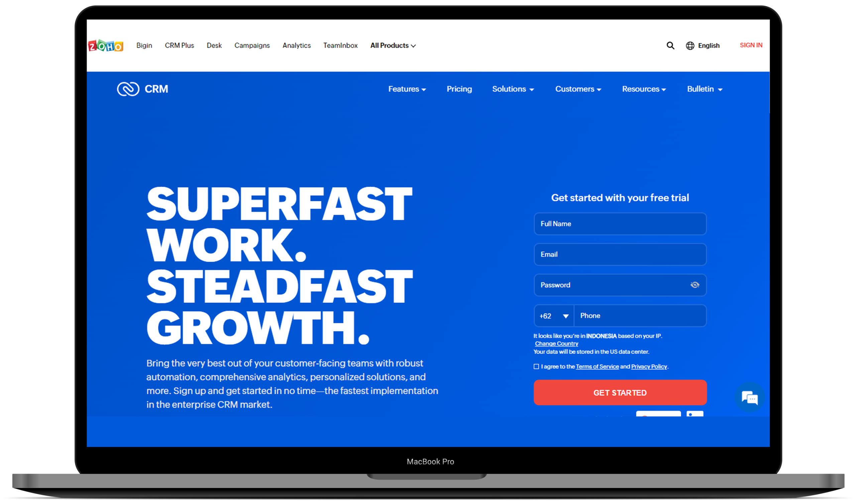Expand the Solutions dropdown menu
Screen dimensions: 856x504
(513, 89)
